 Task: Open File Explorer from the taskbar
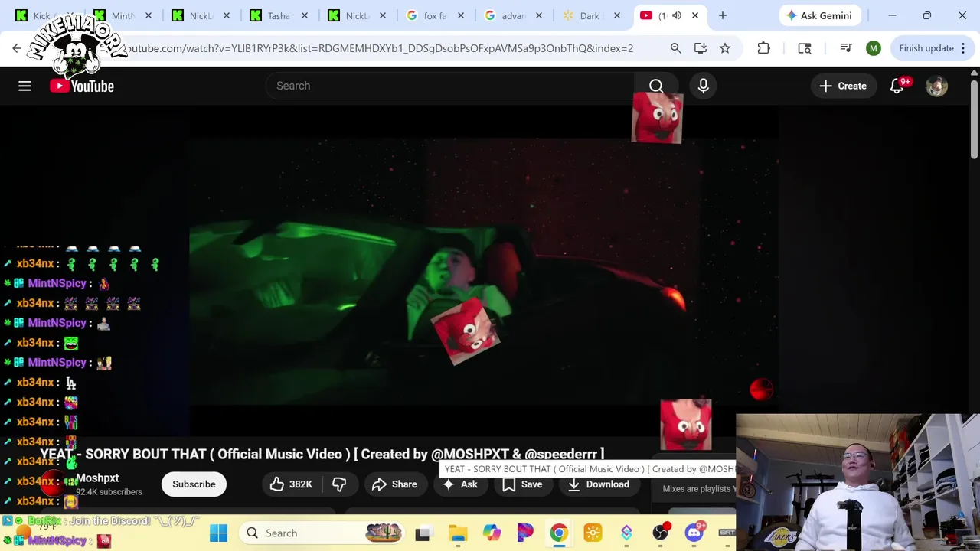458,533
